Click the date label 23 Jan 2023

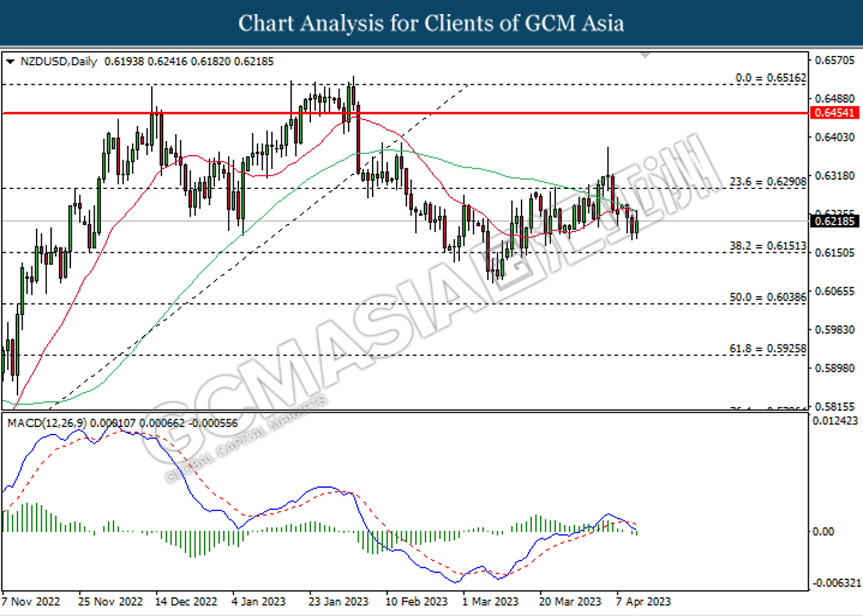[x=338, y=602]
